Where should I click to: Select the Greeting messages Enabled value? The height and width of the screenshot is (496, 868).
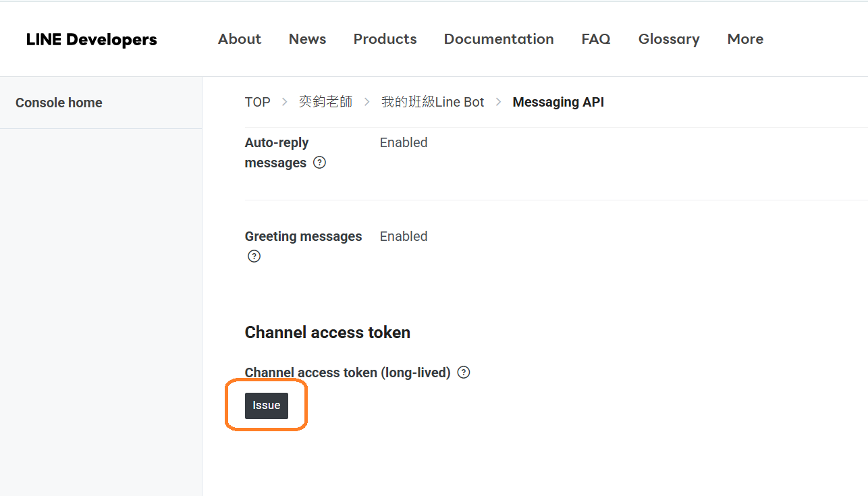(x=404, y=236)
